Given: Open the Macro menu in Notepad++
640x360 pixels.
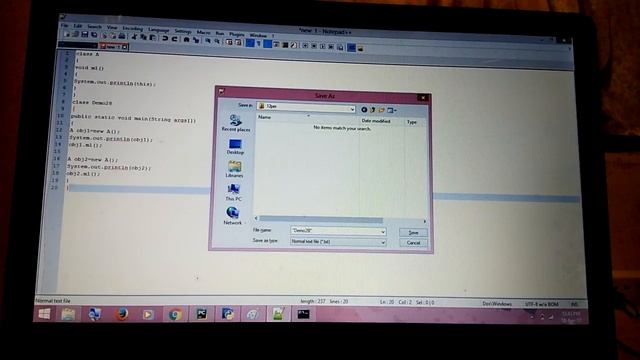Looking at the screenshot, I should 203,33.
